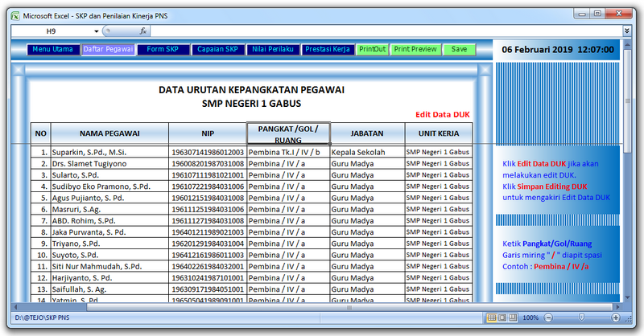
Task: Zoom out with the minus icon
Action: [x=548, y=318]
